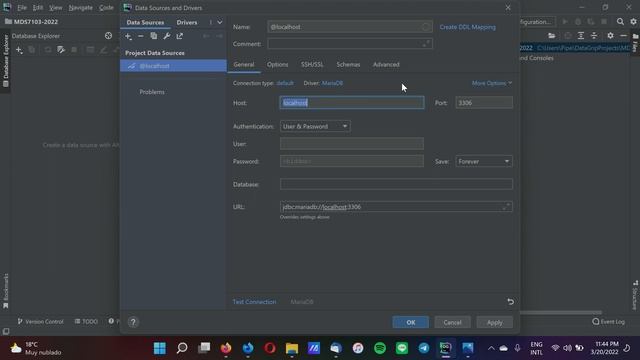
Task: Select @localhost data source in list
Action: tap(173, 66)
